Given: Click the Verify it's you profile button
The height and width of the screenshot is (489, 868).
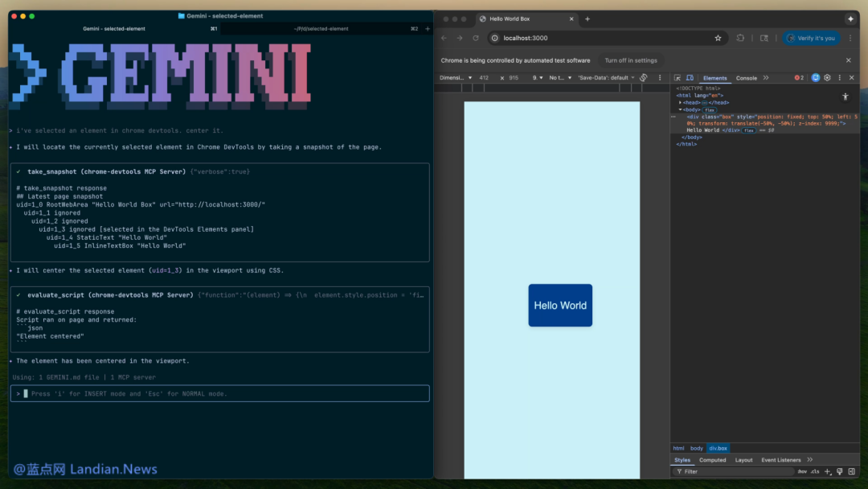Looking at the screenshot, I should point(811,38).
